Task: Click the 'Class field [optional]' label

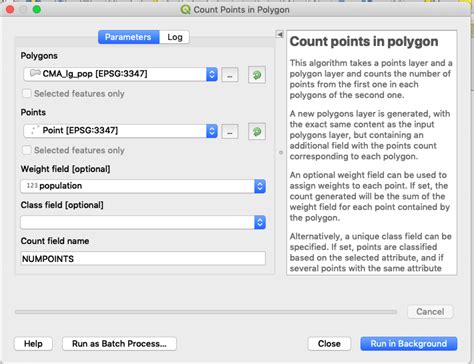Action: point(62,205)
